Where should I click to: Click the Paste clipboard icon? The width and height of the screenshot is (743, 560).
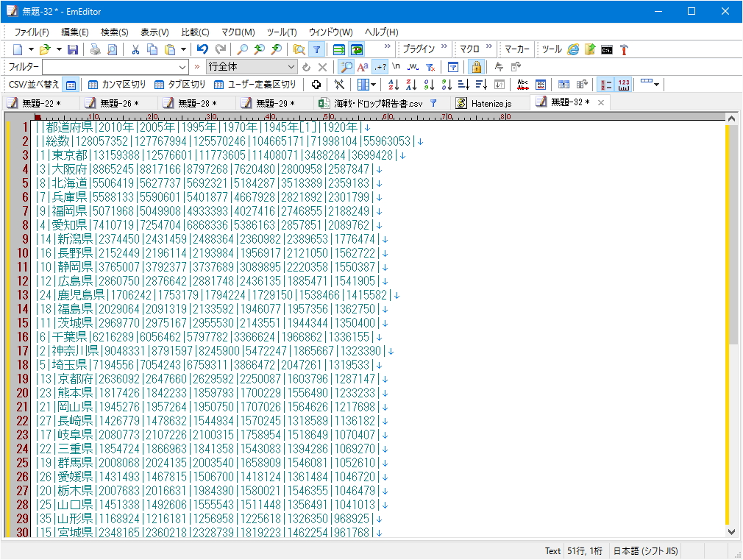tap(170, 49)
